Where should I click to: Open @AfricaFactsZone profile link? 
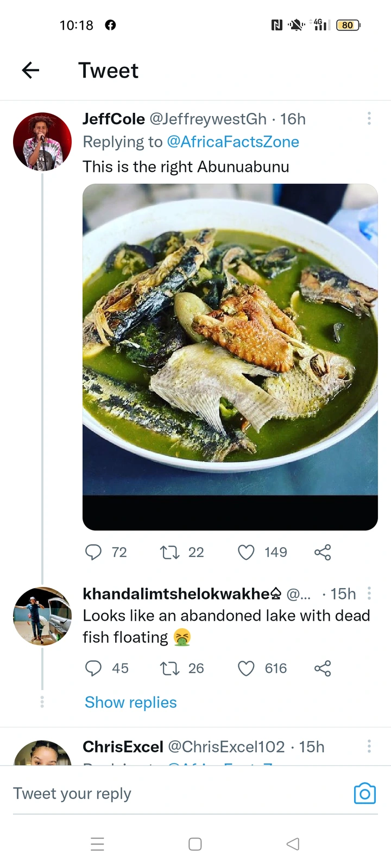click(233, 142)
